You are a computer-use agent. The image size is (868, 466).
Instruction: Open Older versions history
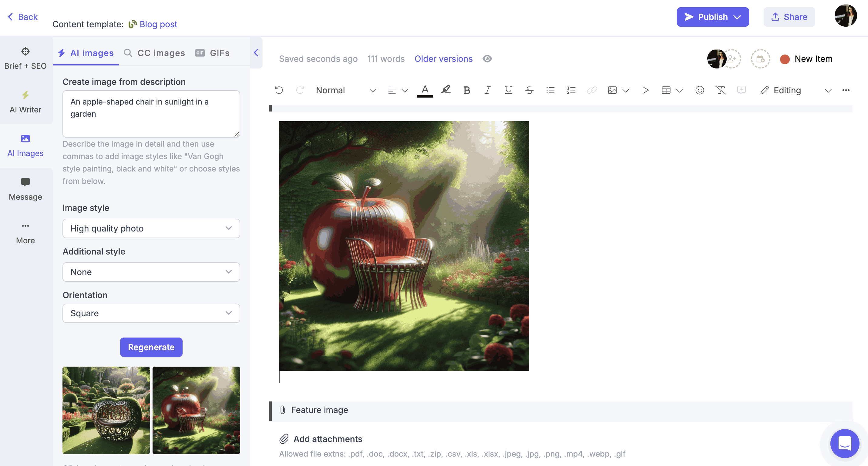click(443, 58)
